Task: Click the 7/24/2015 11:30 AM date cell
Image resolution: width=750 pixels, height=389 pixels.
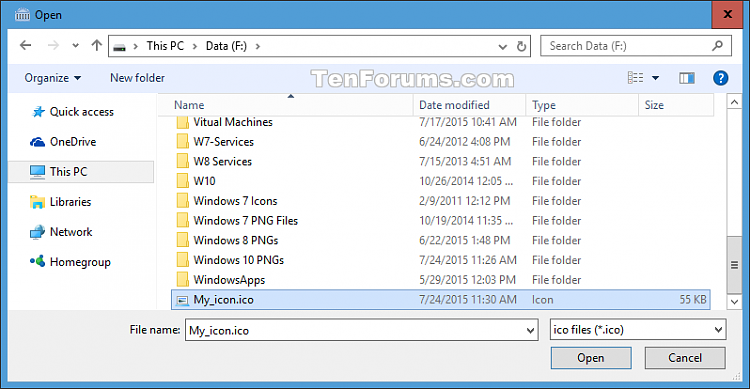Action: click(x=468, y=300)
